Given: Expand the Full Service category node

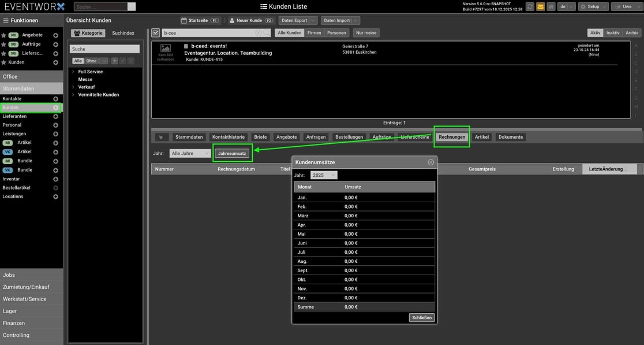Looking at the screenshot, I should [x=73, y=72].
